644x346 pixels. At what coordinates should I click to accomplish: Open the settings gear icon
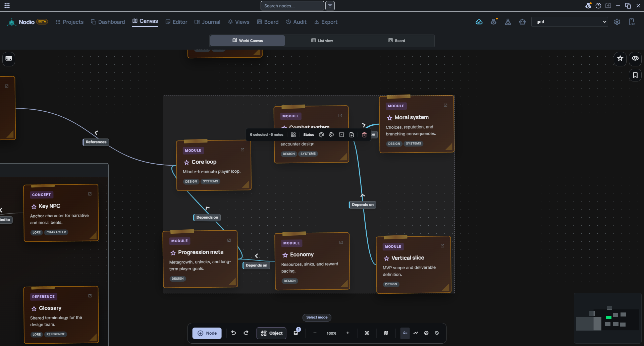coord(617,22)
